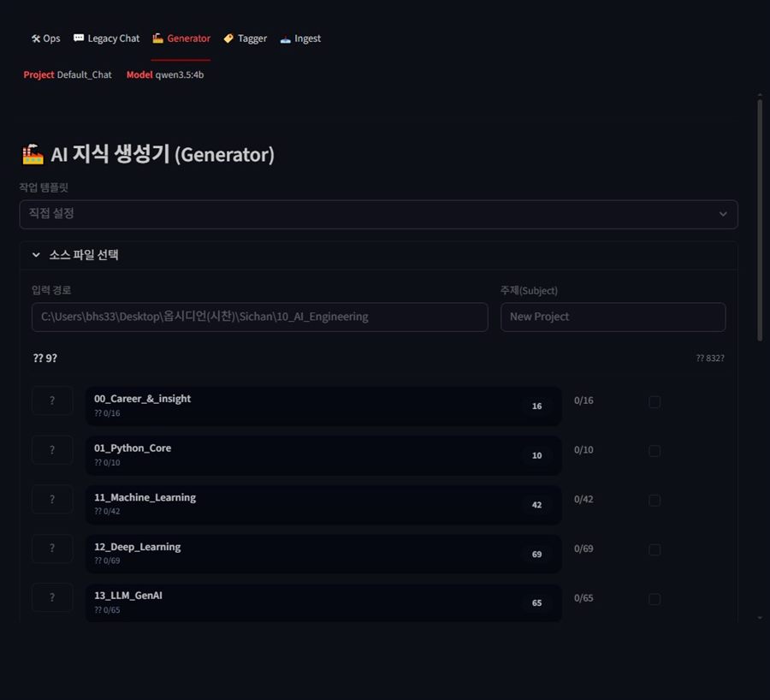The width and height of the screenshot is (770, 700).
Task: Click the factory icon beside the page title
Action: click(33, 154)
